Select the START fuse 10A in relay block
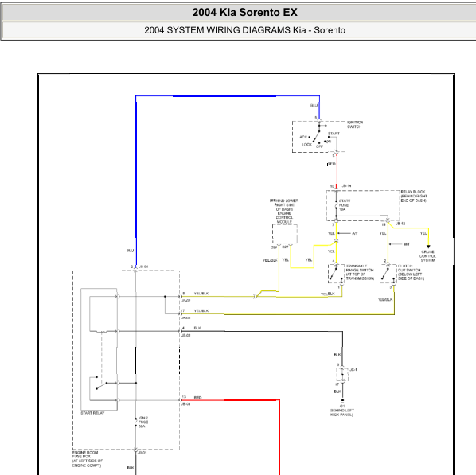 coord(336,205)
